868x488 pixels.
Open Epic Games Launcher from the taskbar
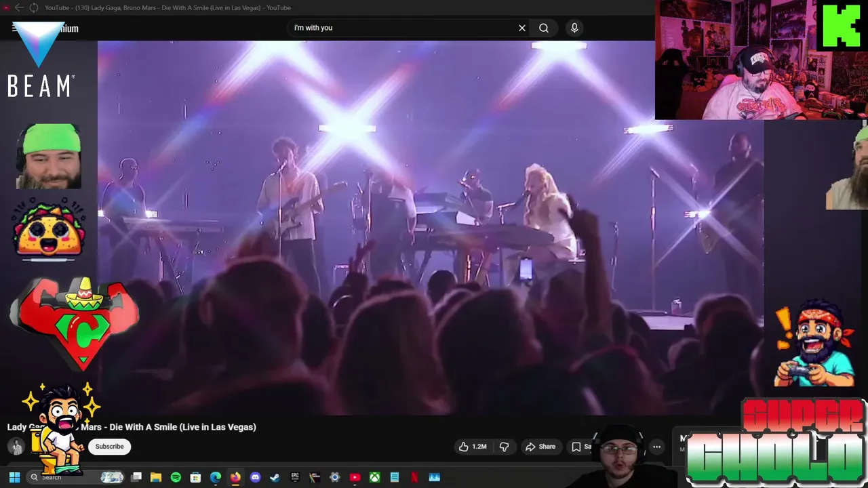tap(295, 477)
